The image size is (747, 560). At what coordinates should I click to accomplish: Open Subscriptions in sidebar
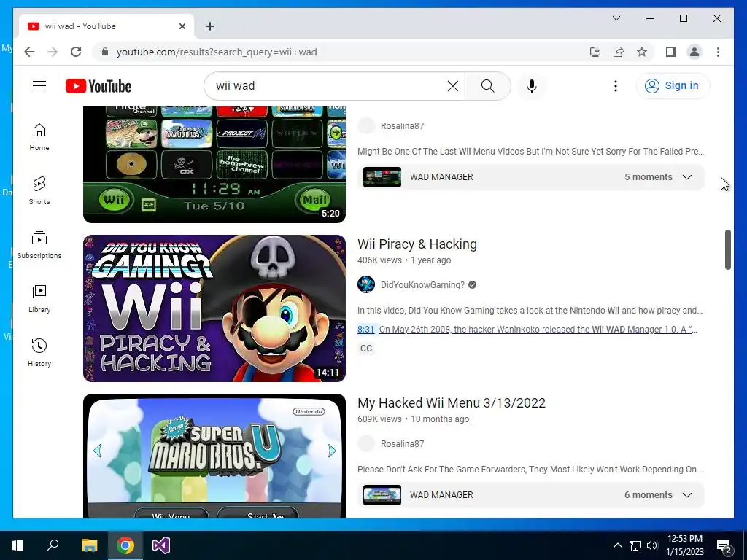point(39,245)
